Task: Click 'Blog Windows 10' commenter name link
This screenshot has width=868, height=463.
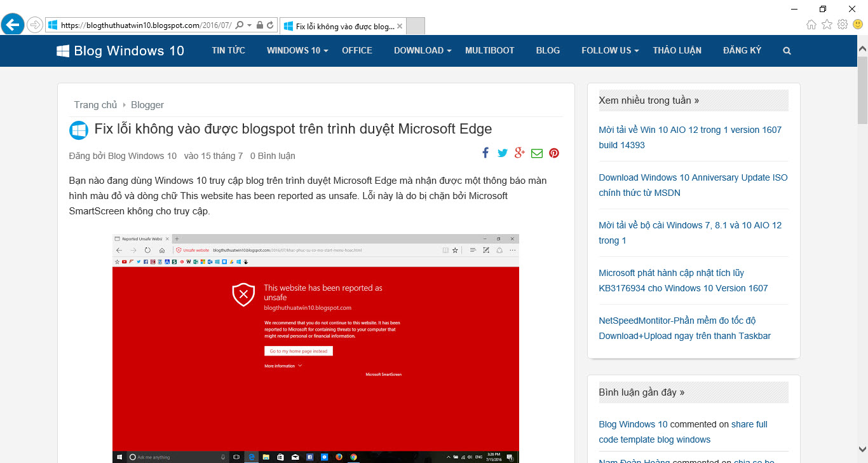Action: (633, 424)
